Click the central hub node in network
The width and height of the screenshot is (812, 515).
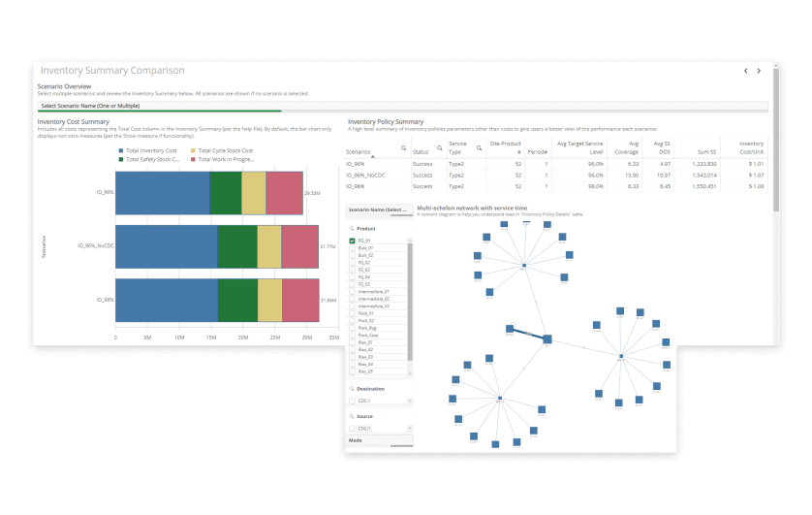click(547, 339)
